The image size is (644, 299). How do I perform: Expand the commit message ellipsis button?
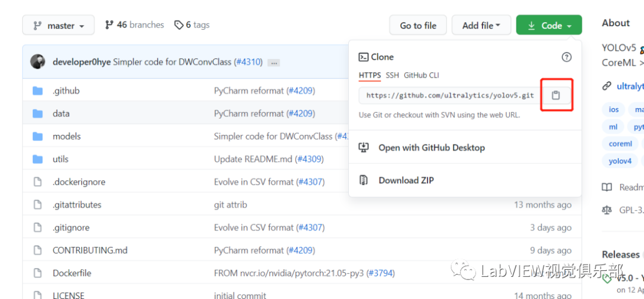click(274, 63)
